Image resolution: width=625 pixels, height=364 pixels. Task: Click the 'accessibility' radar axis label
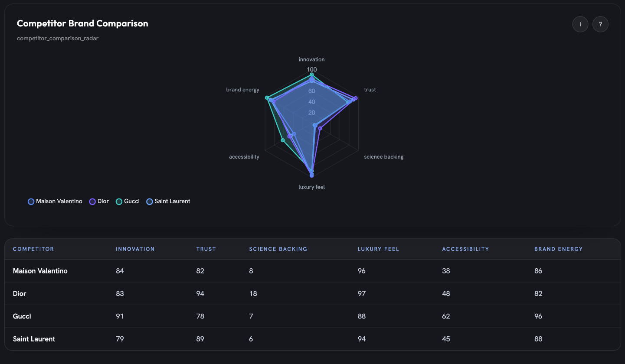point(244,157)
